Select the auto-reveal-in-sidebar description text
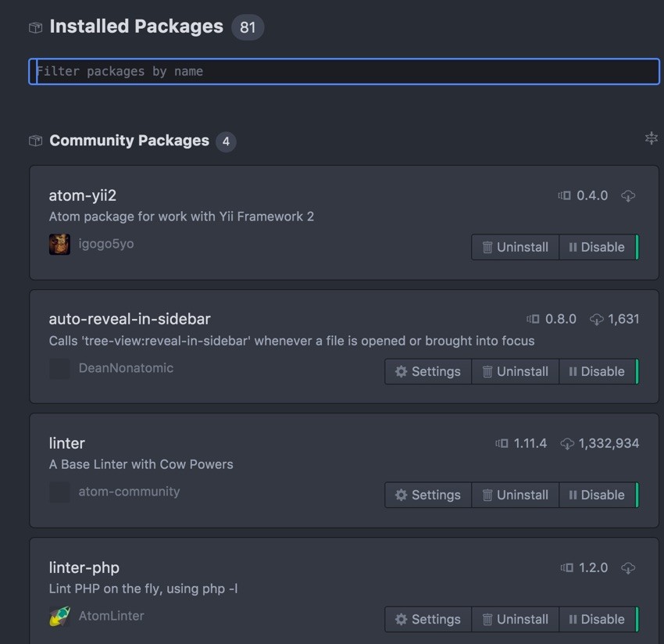Screen dimensions: 664x644 (x=292, y=341)
